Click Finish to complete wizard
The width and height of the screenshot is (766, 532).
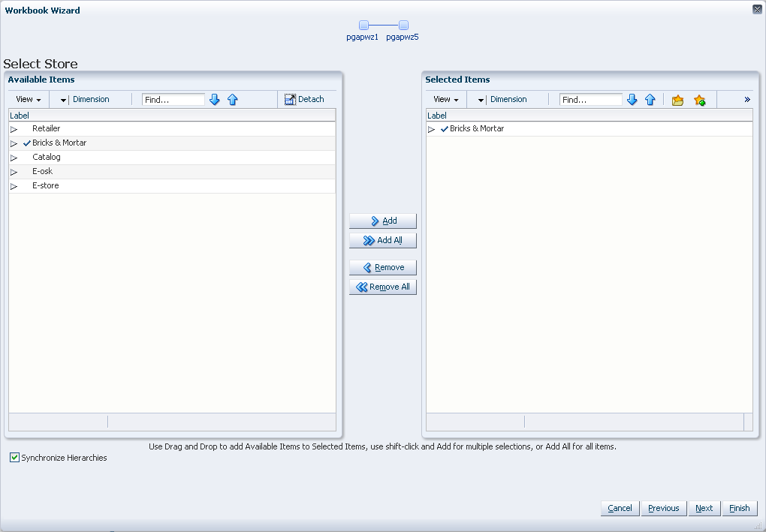tap(740, 508)
